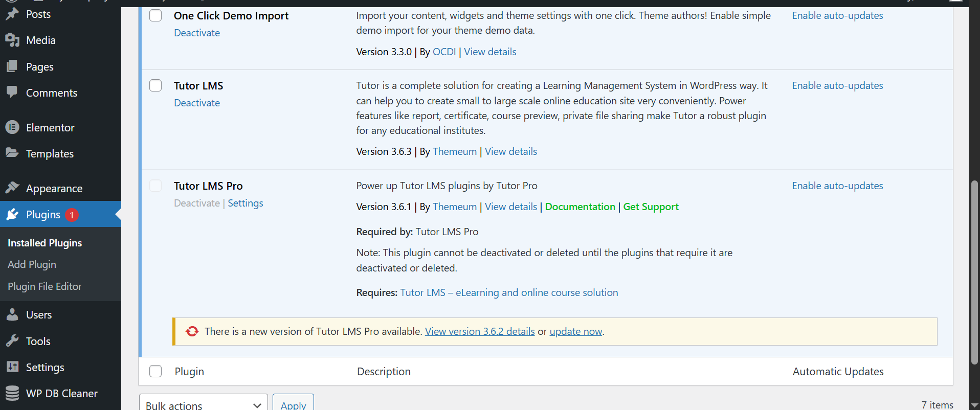Click the Tools wrench icon

pos(12,341)
